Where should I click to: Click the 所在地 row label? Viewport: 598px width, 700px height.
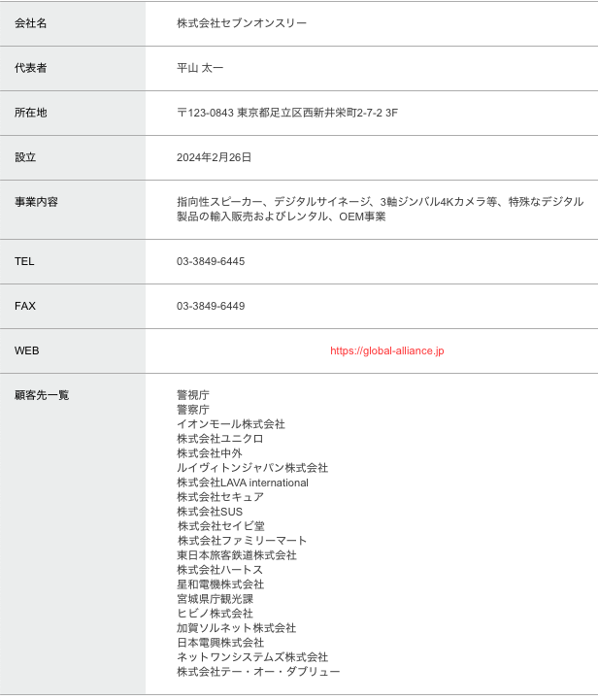click(x=31, y=113)
